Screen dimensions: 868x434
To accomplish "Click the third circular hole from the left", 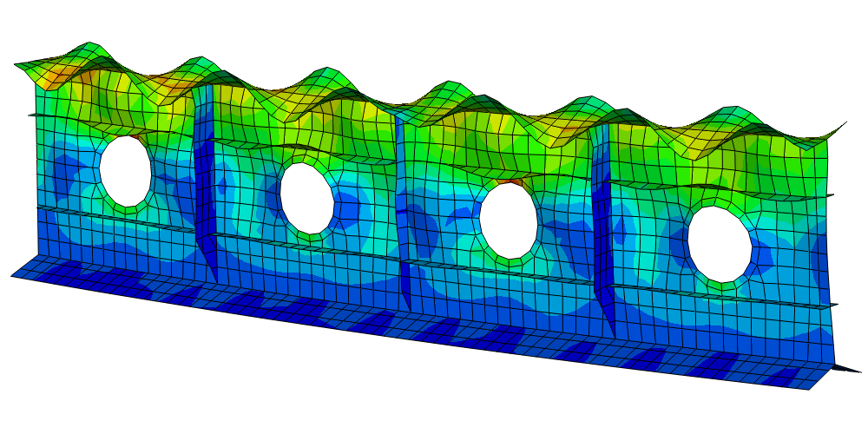I will (x=509, y=225).
